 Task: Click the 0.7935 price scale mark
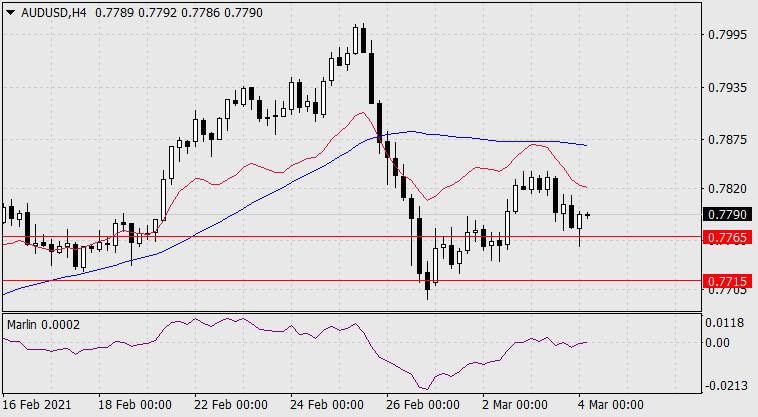coord(727,87)
